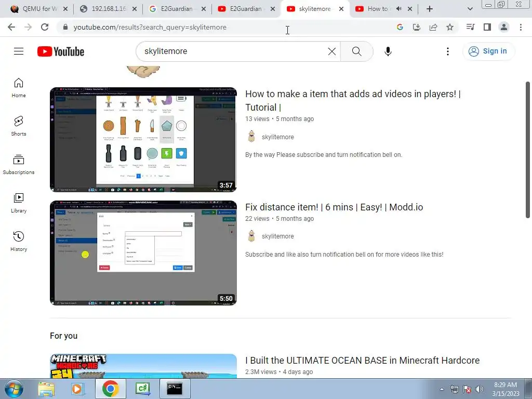Open skylitemore channel under first video
Viewport: 532px width, 399px height.
277,137
